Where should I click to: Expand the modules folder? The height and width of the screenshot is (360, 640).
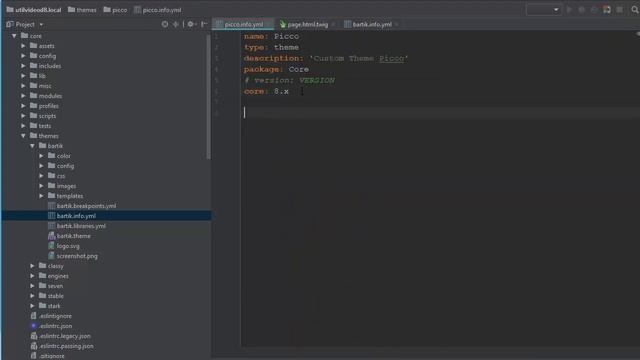[23, 96]
